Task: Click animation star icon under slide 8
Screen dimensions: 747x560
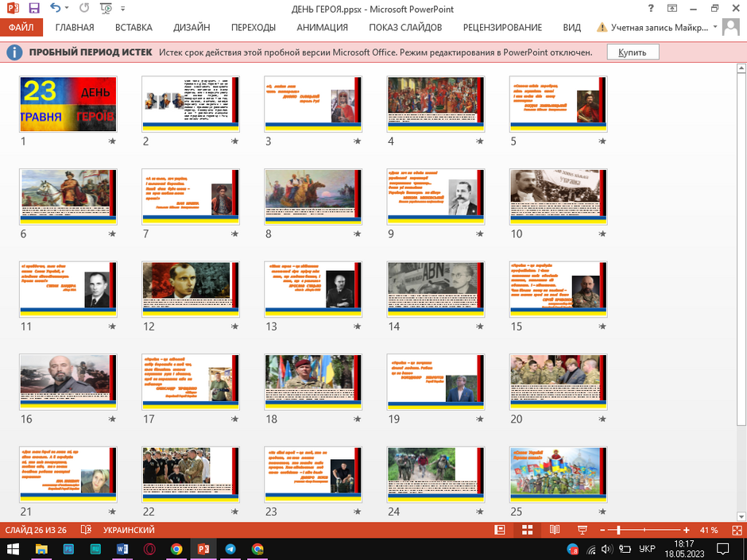Action: (x=358, y=234)
